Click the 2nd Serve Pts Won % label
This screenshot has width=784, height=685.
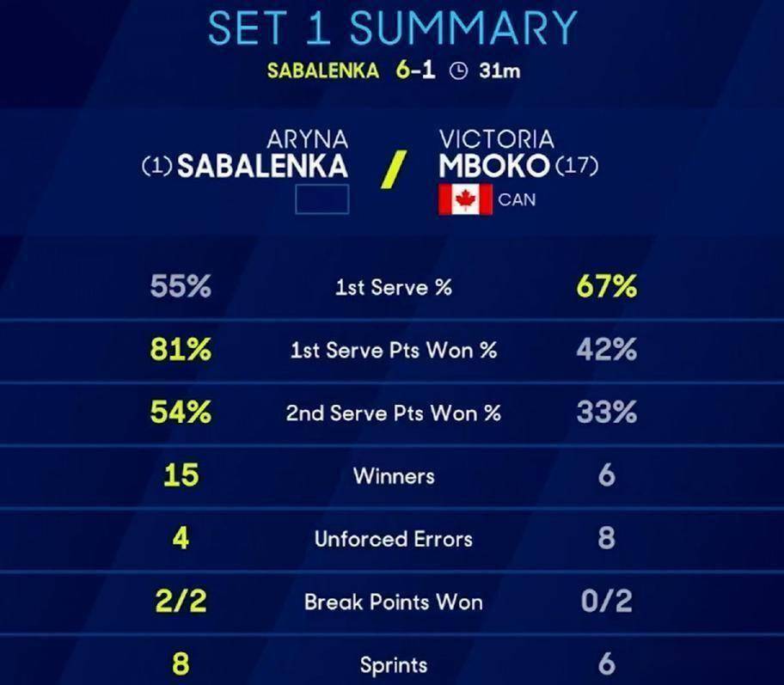(393, 413)
